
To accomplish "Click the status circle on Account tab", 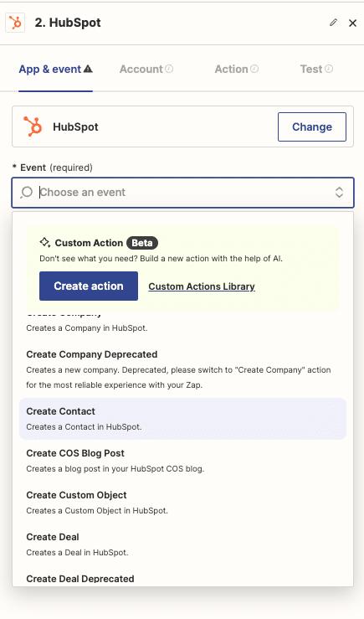I will pos(169,69).
